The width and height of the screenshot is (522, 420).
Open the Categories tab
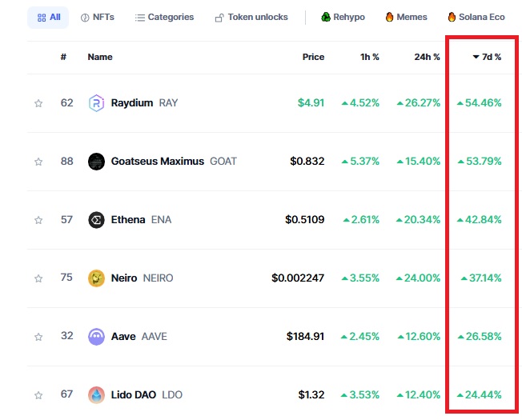click(x=164, y=18)
